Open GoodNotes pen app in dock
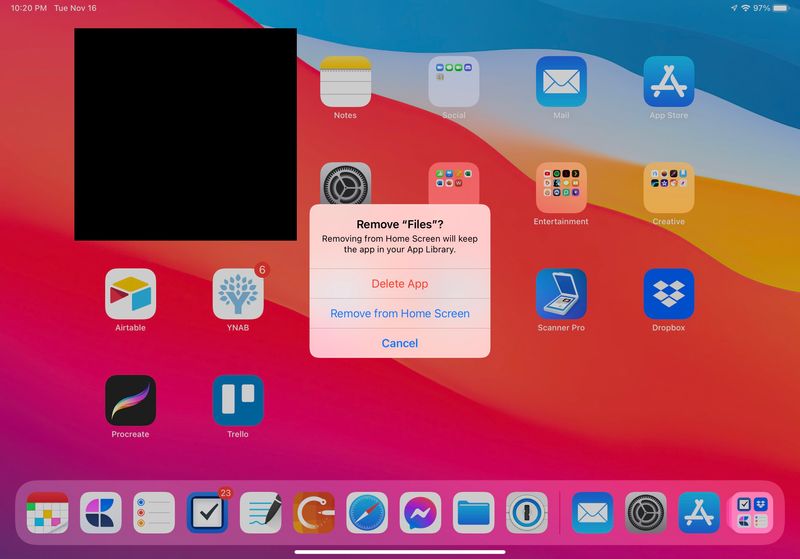800x559 pixels. (x=261, y=513)
